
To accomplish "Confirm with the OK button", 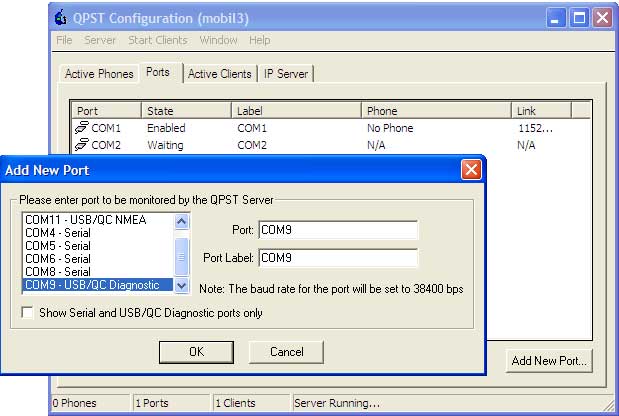I will (x=196, y=352).
